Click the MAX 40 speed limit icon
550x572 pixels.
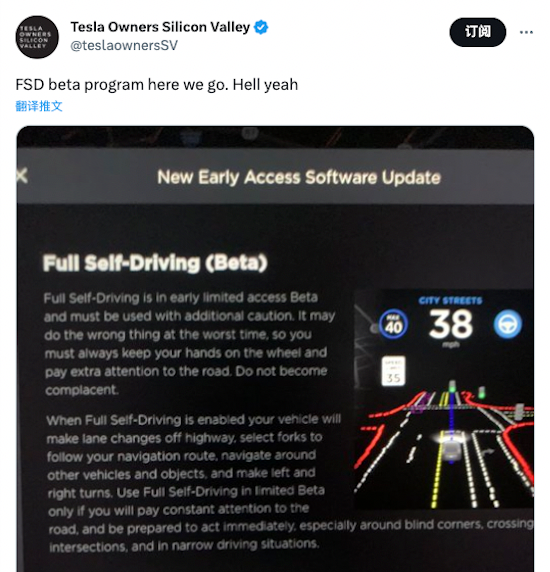[x=393, y=324]
